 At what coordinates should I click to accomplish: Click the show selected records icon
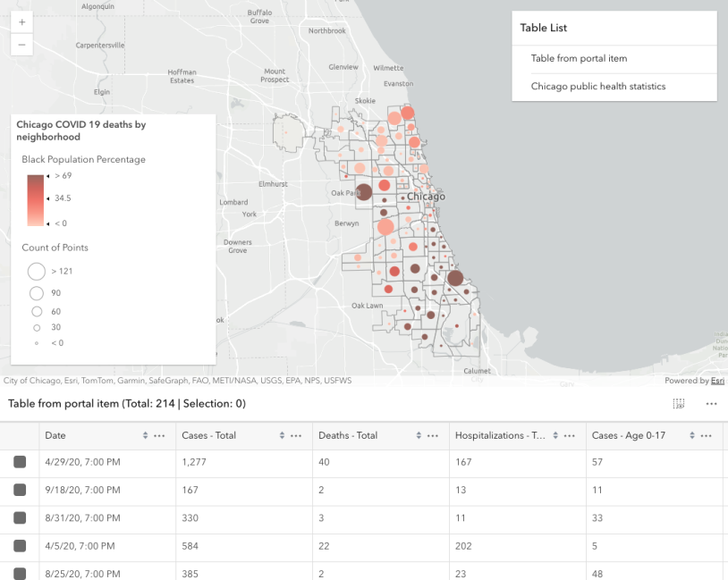pos(678,404)
